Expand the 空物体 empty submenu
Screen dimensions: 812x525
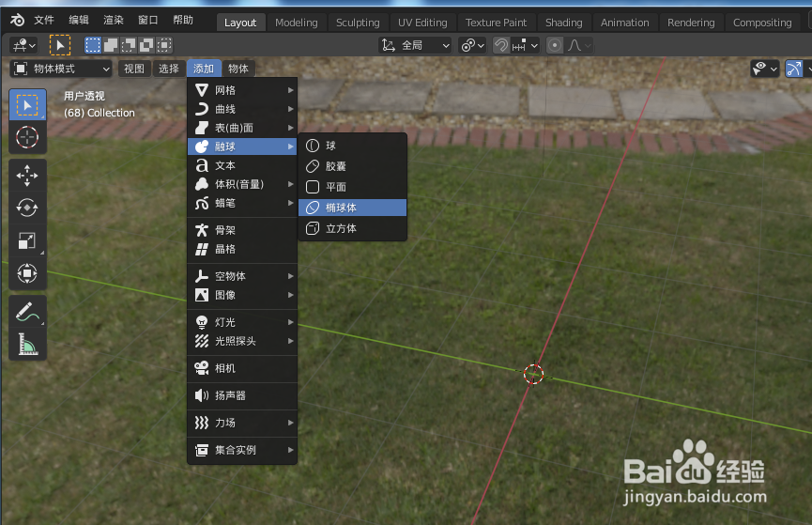pos(242,276)
